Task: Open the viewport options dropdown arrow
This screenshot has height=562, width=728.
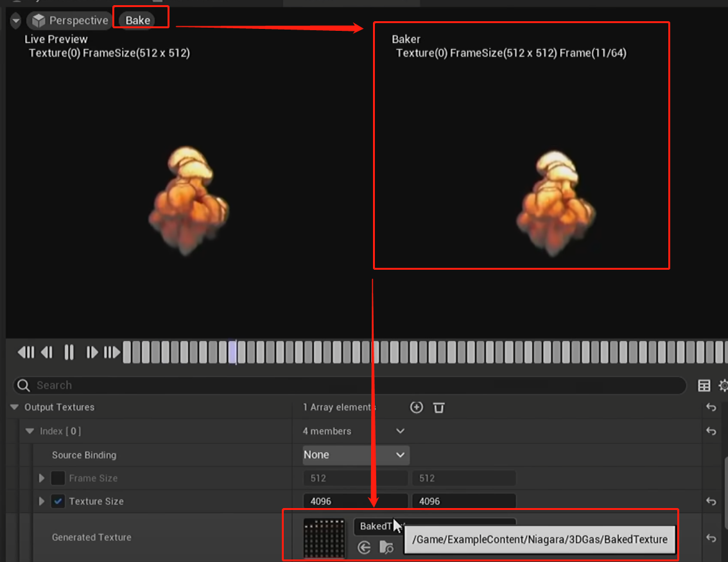Action: (16, 21)
